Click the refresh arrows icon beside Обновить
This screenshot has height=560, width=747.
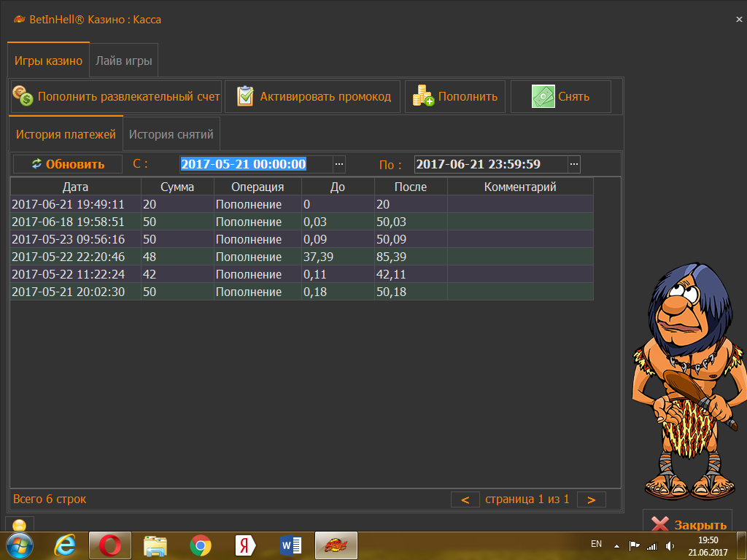point(36,164)
